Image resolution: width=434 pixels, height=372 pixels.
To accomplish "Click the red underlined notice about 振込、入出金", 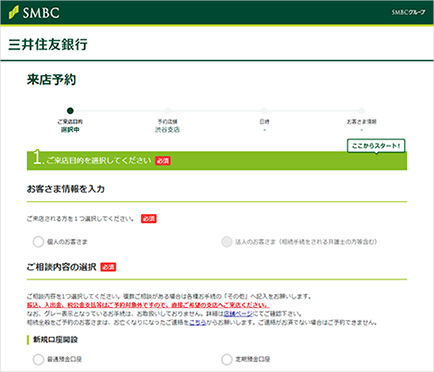I will pyautogui.click(x=148, y=305).
